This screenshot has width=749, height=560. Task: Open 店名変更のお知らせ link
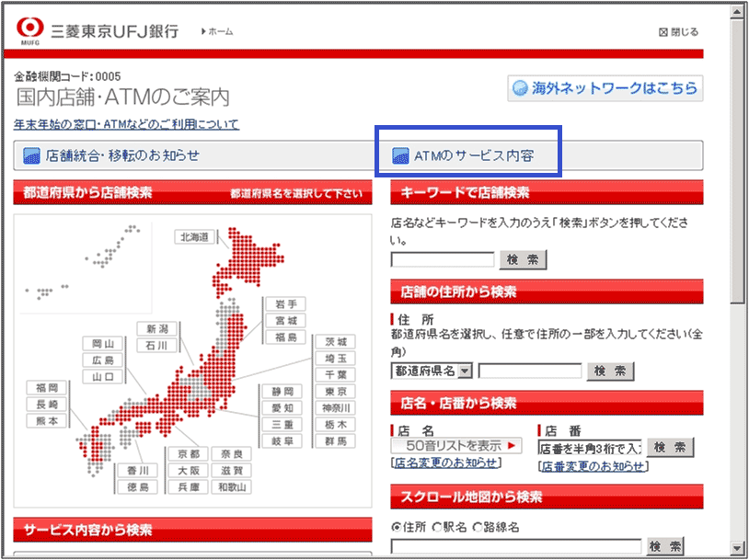coord(445,463)
